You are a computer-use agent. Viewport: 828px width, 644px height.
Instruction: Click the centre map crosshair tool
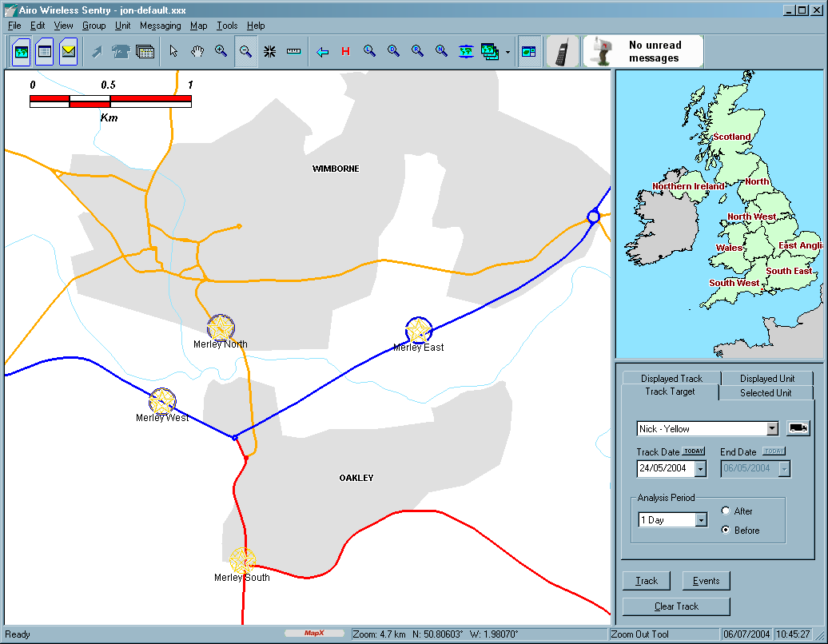(x=270, y=51)
